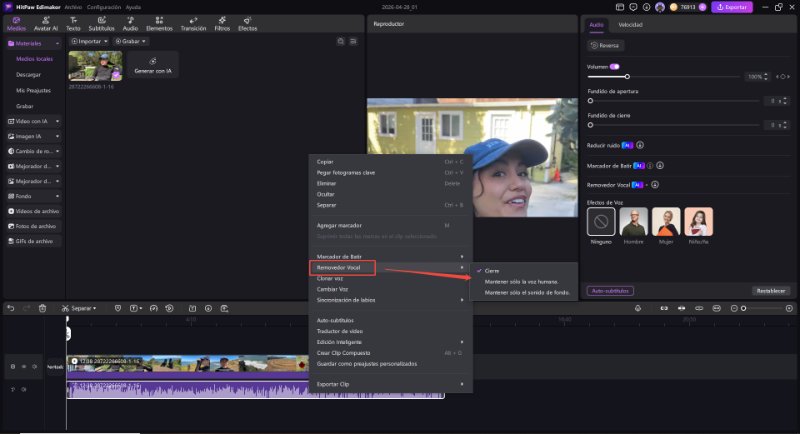Viewport: 800px width, 434px height.
Task: Open the Archivo menu
Action: [x=73, y=7]
